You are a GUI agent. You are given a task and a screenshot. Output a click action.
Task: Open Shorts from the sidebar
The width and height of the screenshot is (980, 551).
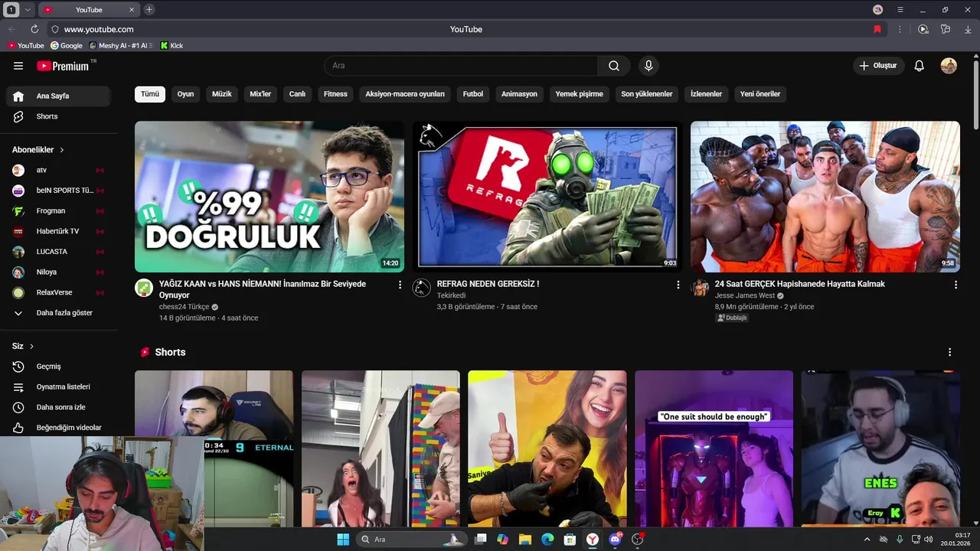click(x=60, y=116)
